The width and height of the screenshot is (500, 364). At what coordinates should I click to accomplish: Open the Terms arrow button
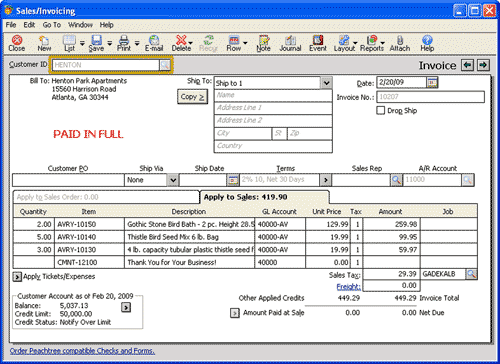point(325,180)
